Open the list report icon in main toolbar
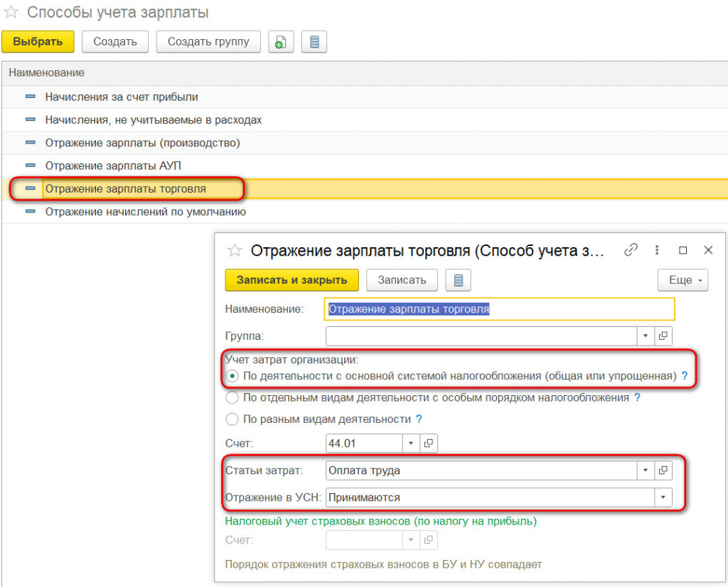Screen dimensions: 728x587 tap(314, 42)
